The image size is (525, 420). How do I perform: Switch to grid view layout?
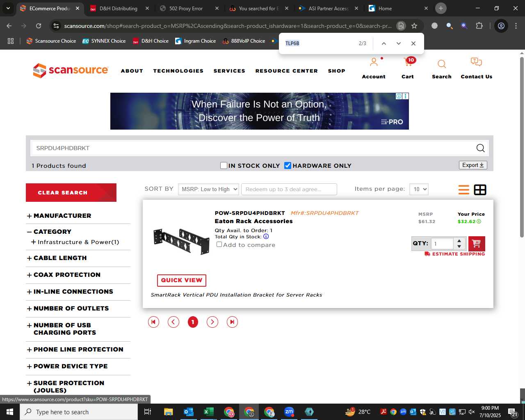pos(480,189)
